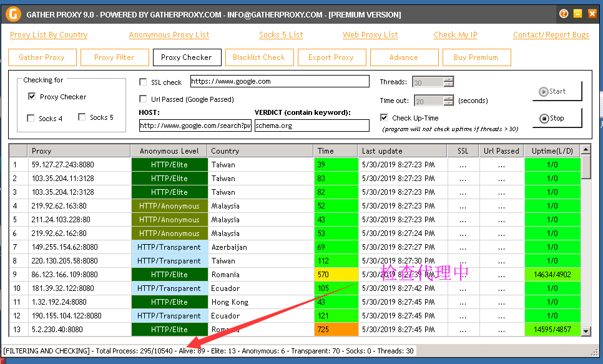Click the Time out number field
The height and width of the screenshot is (364, 603).
click(x=429, y=101)
